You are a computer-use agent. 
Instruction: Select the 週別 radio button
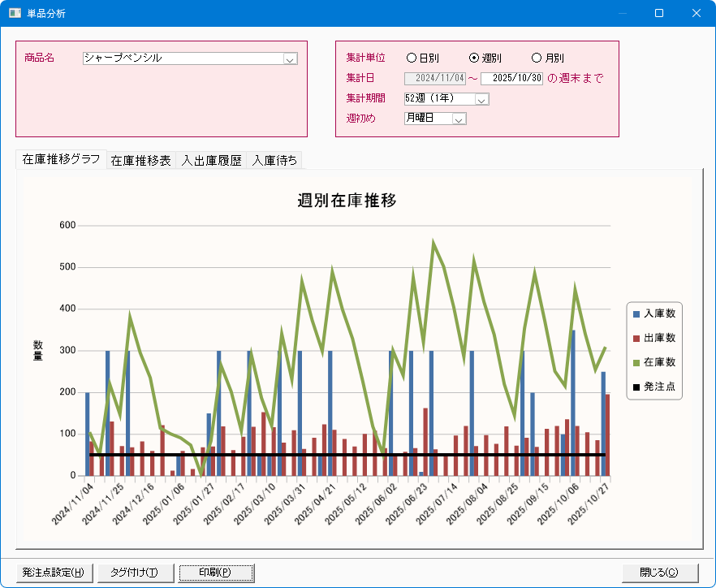pos(474,58)
